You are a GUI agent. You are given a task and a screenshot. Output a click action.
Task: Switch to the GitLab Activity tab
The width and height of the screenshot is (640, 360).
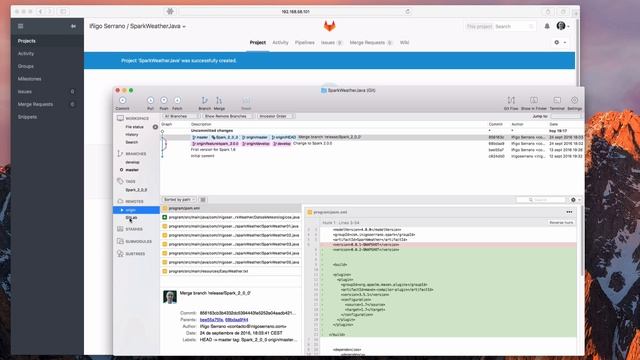pyautogui.click(x=280, y=42)
